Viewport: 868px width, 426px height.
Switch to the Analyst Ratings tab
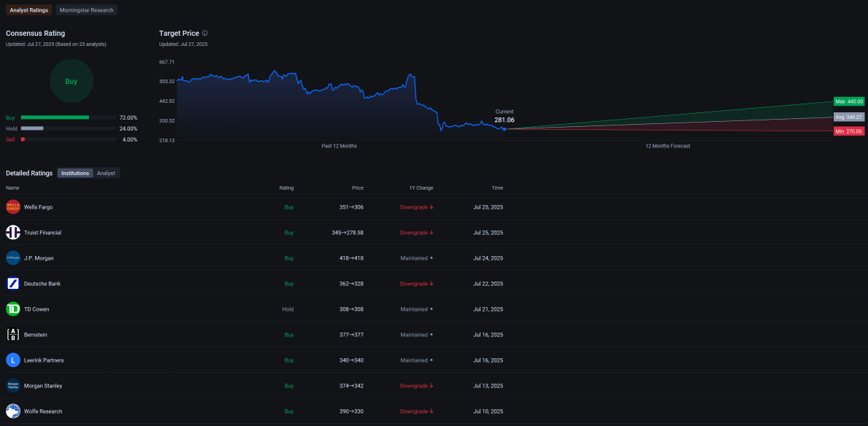[28, 10]
